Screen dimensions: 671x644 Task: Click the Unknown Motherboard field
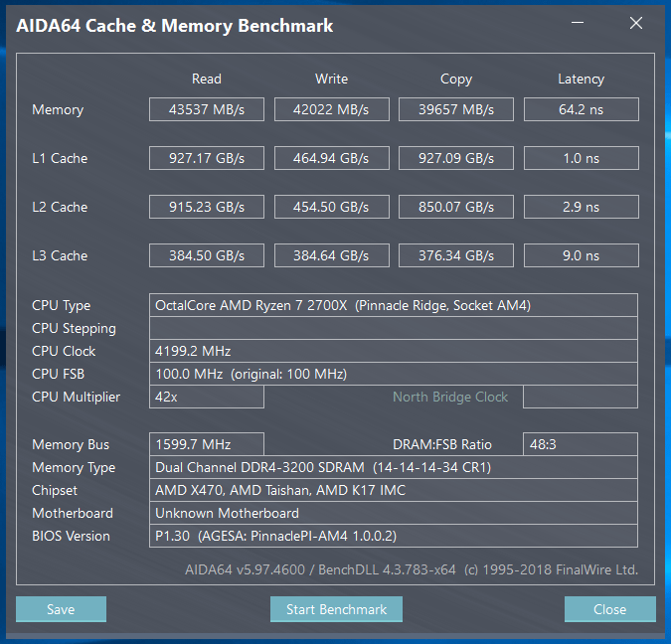pos(394,513)
